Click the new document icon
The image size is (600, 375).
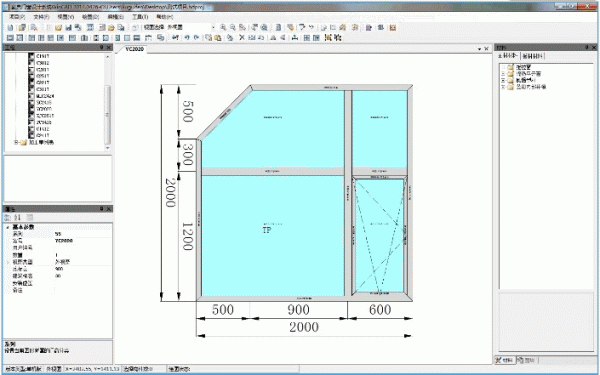point(10,28)
